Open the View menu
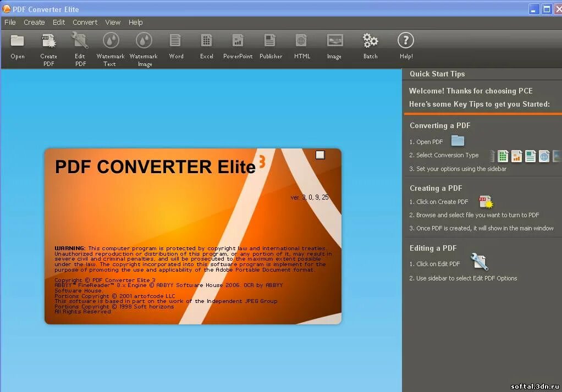The width and height of the screenshot is (562, 392). coord(113,22)
